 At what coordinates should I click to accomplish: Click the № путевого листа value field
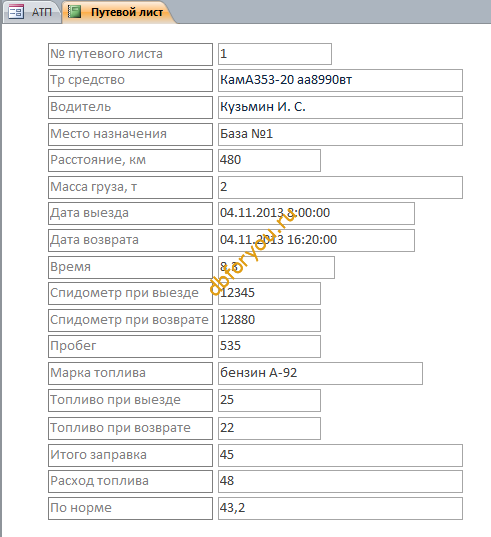click(275, 54)
